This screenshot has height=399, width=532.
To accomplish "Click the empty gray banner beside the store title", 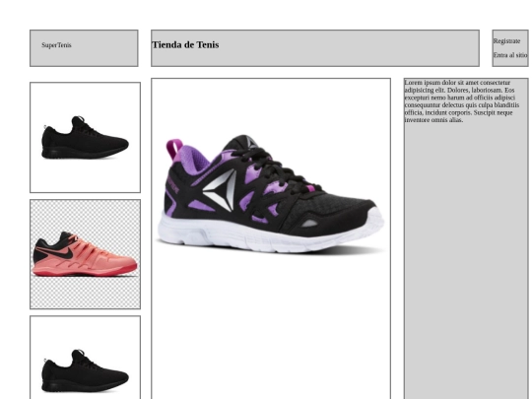I will [350, 48].
